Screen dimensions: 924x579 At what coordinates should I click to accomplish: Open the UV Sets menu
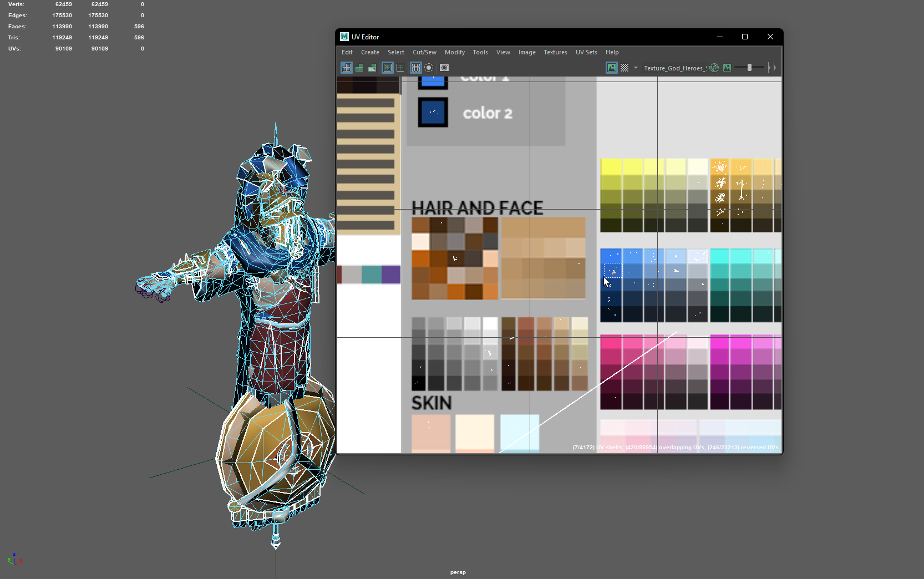[x=586, y=52]
